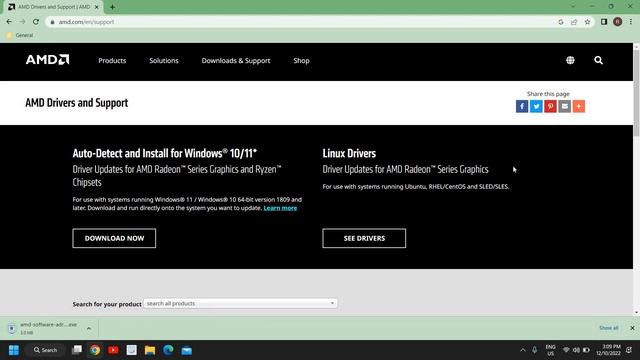Image resolution: width=640 pixels, height=360 pixels.
Task: Expand the search all products dropdown
Action: (x=240, y=303)
